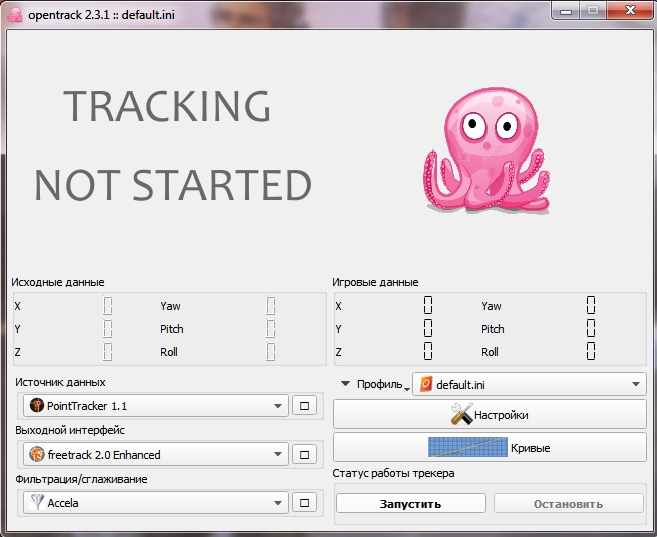Screen dimensions: 657x537
Task: Click the Настройки button
Action: tap(490, 414)
